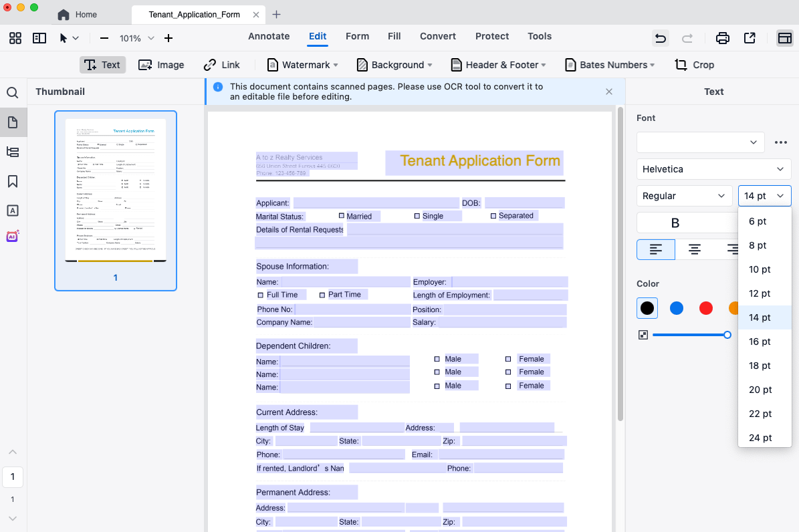Open the Helvetica font family dropdown

click(x=713, y=169)
